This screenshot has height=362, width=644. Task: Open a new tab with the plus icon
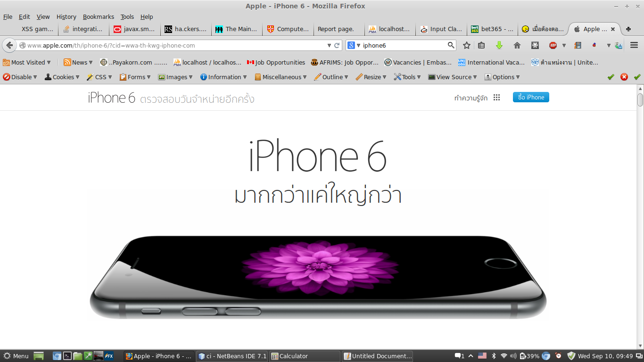(628, 29)
